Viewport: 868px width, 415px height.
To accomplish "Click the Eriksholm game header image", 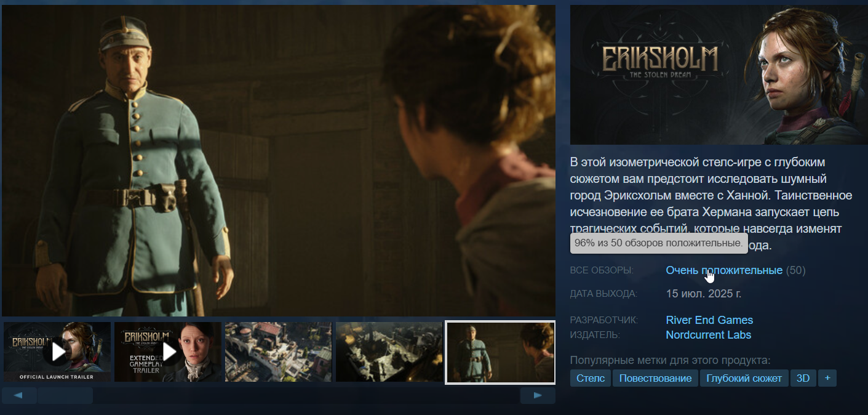I will pyautogui.click(x=719, y=75).
